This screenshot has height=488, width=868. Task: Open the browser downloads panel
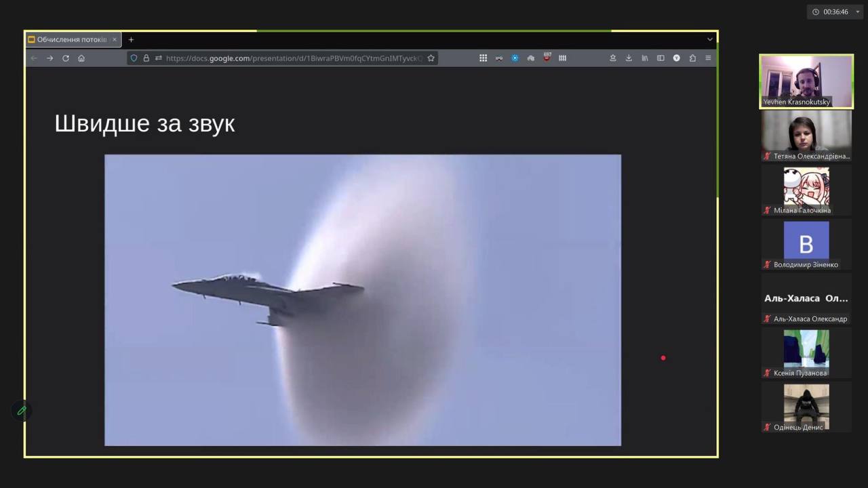point(629,58)
